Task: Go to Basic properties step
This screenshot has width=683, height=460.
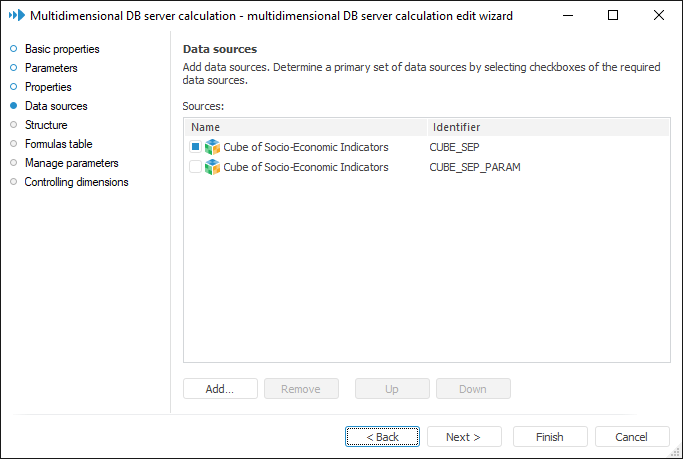Action: [x=62, y=49]
